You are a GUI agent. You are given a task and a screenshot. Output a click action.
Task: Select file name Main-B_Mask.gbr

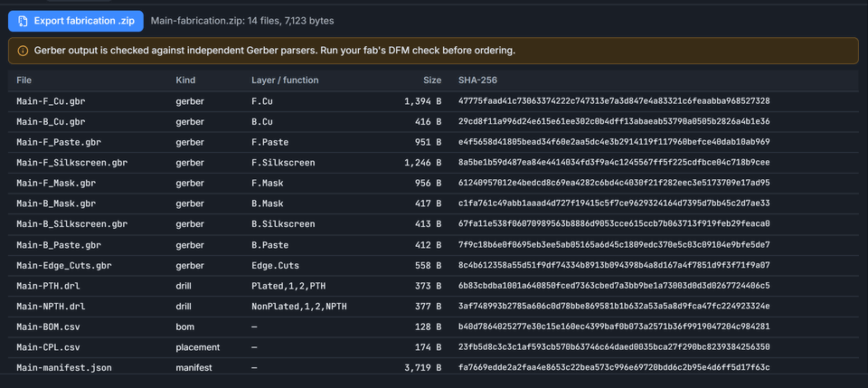pos(56,203)
